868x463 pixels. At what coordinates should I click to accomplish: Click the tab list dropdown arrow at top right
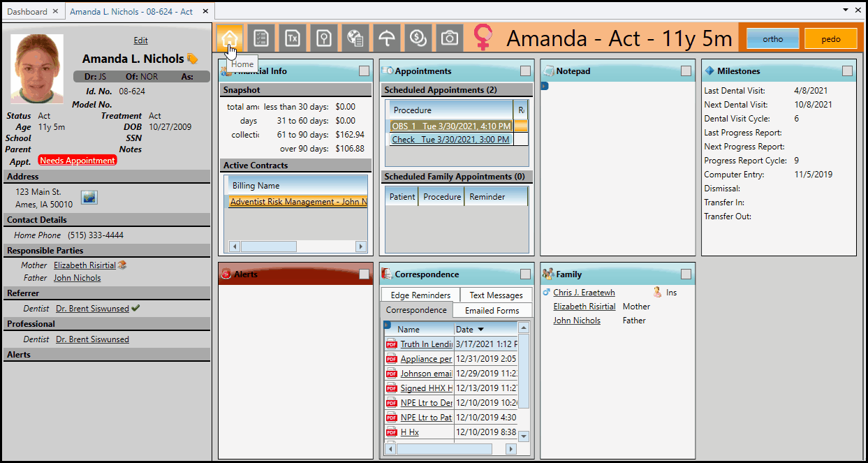(846, 10)
